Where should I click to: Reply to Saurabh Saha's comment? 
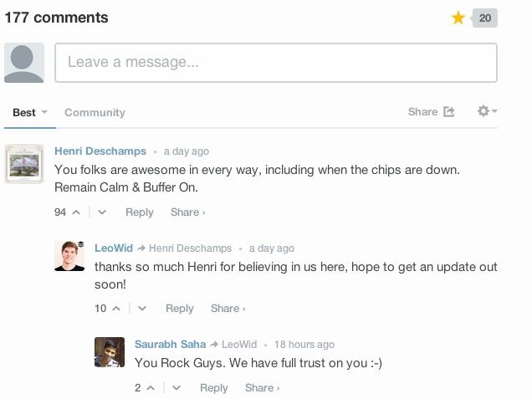(214, 387)
